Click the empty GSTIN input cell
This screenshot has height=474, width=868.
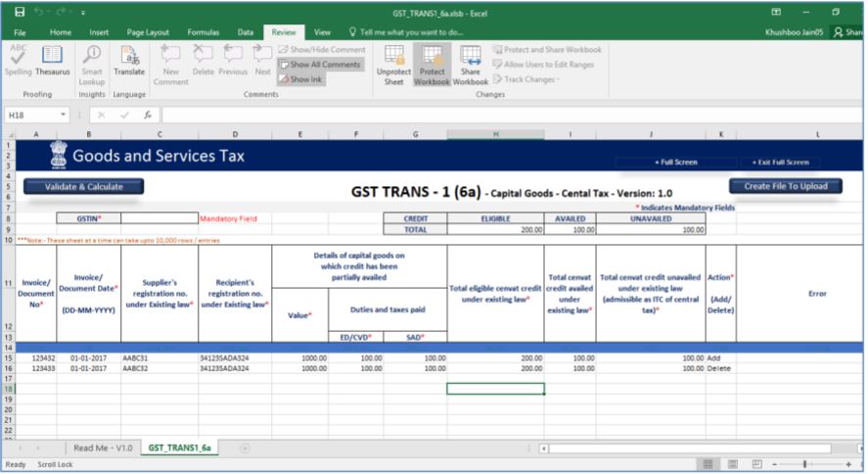click(x=160, y=218)
